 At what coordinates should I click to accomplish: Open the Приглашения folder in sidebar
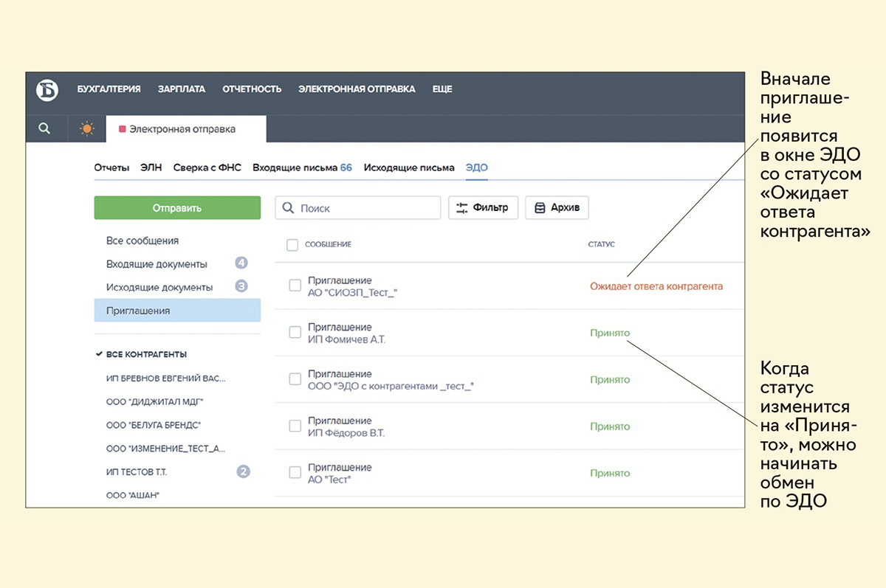click(138, 311)
